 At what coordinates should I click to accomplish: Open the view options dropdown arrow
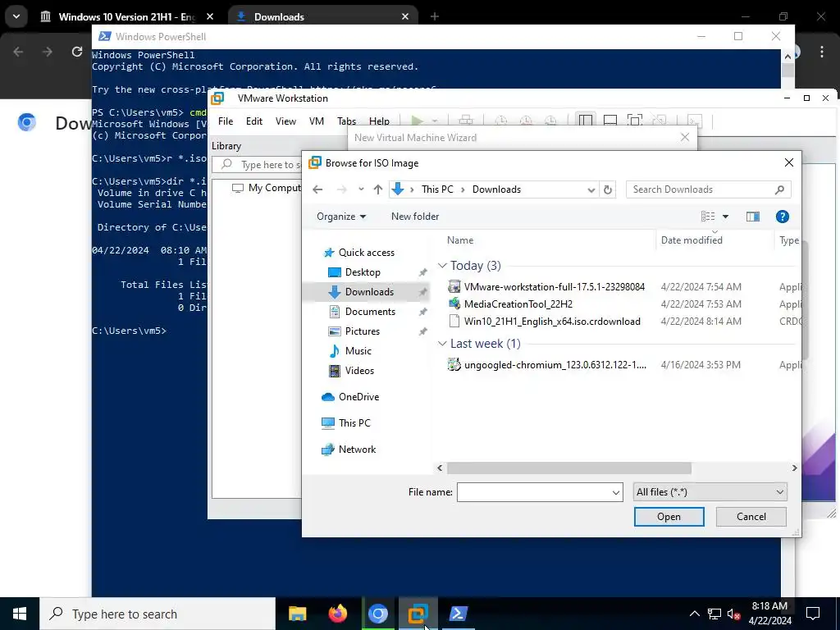point(725,217)
